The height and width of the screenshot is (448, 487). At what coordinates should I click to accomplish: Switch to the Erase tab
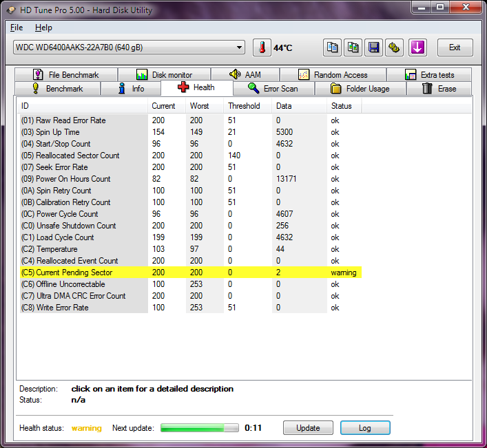click(439, 88)
